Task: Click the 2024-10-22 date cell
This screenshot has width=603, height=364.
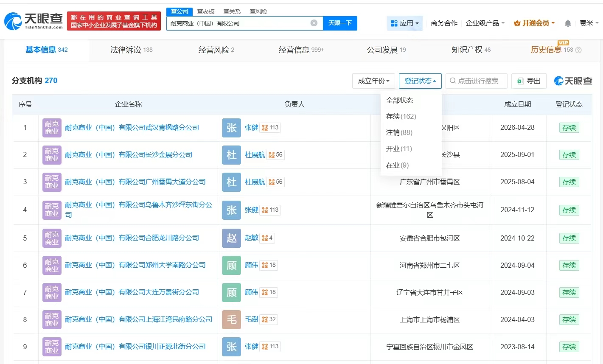Action: (517, 238)
